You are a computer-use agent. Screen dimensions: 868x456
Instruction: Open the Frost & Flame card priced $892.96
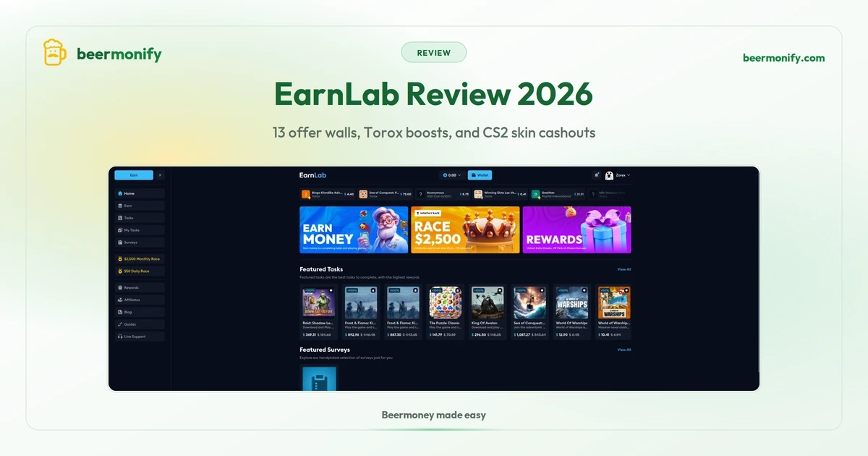point(360,312)
